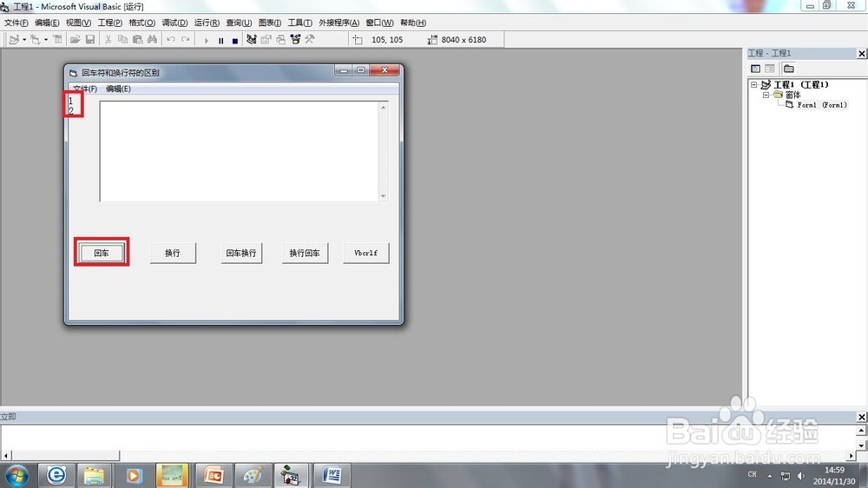The image size is (868, 488).
Task: Open the 视图(V) menu
Action: click(78, 23)
